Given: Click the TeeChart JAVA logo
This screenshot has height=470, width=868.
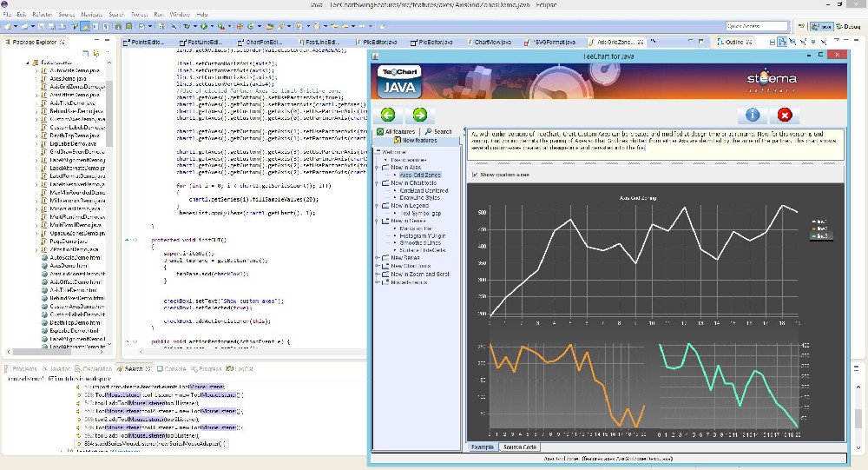Looking at the screenshot, I should [x=399, y=81].
